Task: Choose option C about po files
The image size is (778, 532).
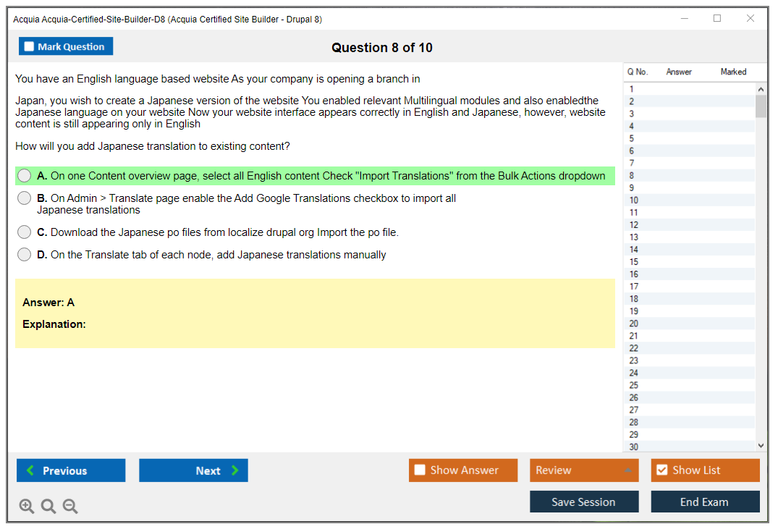Action: click(25, 232)
